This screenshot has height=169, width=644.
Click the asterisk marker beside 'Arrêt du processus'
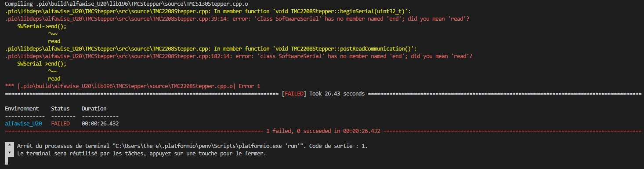9,146
